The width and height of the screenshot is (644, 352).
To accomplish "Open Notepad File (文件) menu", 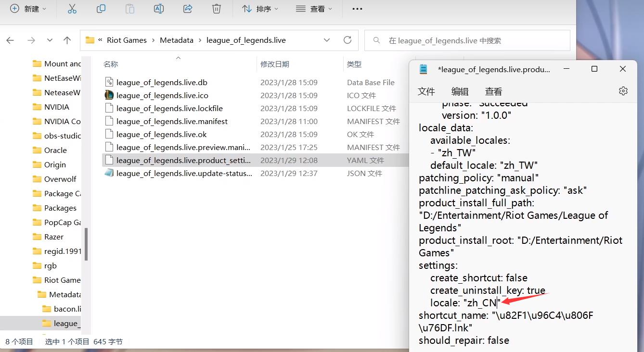I will tap(426, 91).
